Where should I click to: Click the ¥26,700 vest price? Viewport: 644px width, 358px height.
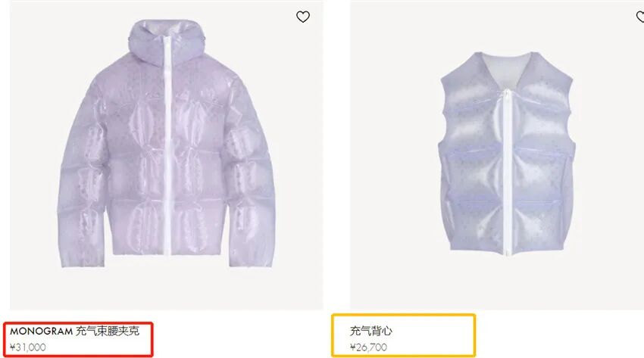[368, 347]
